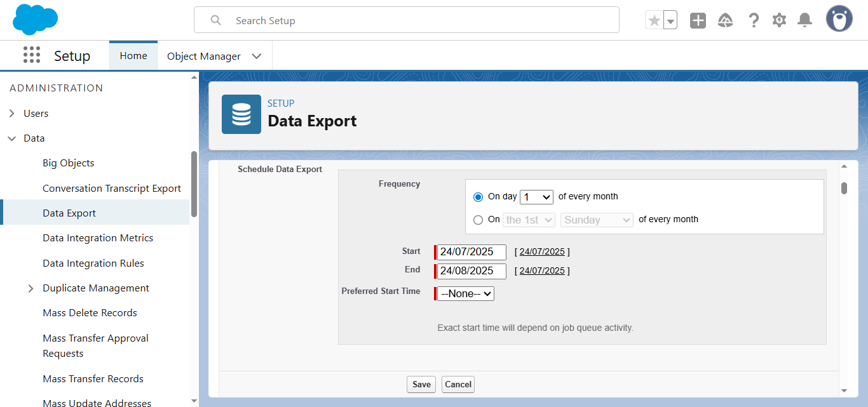The width and height of the screenshot is (868, 407).
Task: Open Mass Delete Records
Action: (x=90, y=313)
